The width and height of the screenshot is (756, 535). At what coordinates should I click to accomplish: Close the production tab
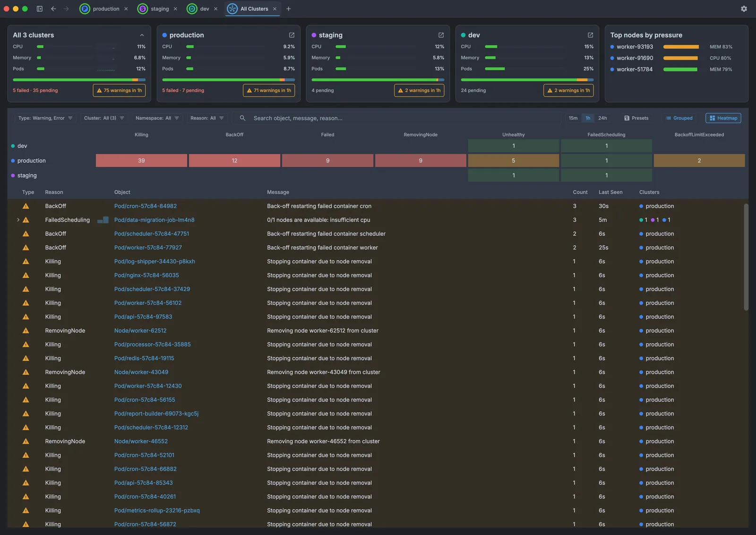[x=126, y=9]
